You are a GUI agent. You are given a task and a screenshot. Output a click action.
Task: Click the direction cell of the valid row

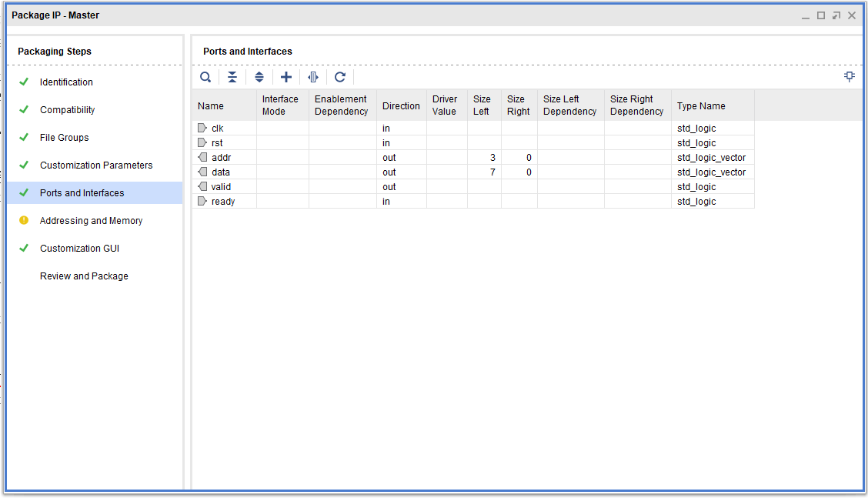[x=402, y=187]
